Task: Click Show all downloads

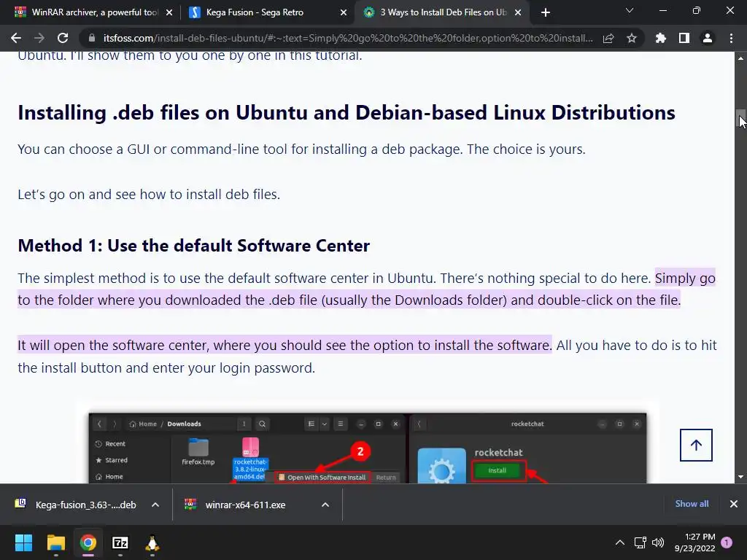Action: point(692,504)
